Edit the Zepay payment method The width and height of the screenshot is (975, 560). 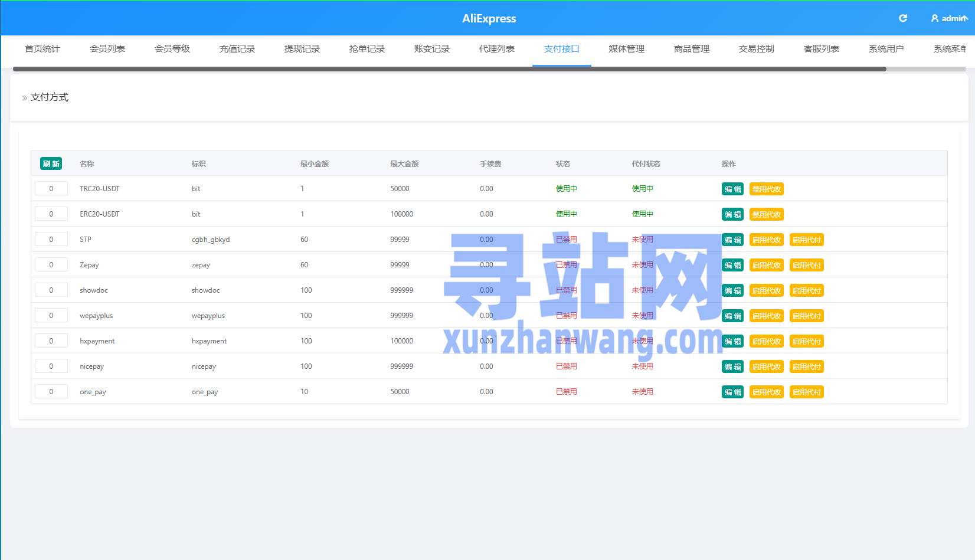[732, 265]
